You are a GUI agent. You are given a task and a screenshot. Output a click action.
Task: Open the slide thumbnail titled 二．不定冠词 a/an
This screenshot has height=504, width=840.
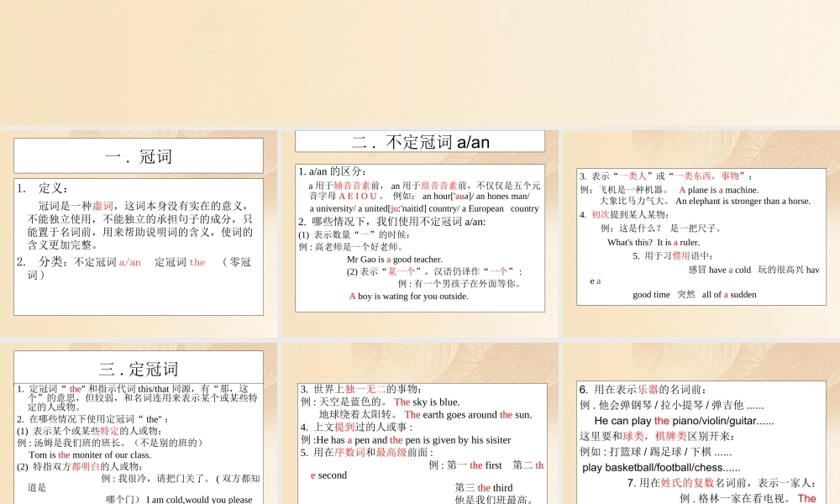click(x=420, y=234)
